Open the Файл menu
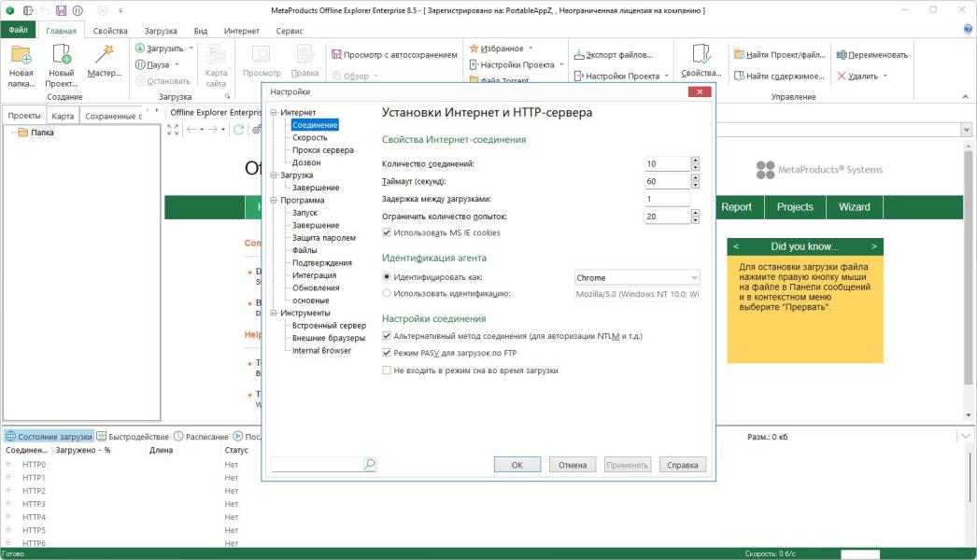977x560 pixels. [18, 29]
